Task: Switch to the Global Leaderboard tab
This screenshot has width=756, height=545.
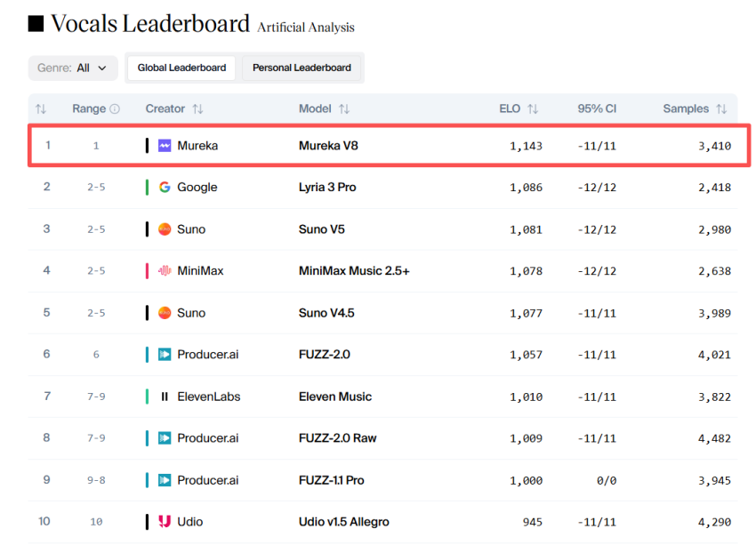Action: [181, 68]
